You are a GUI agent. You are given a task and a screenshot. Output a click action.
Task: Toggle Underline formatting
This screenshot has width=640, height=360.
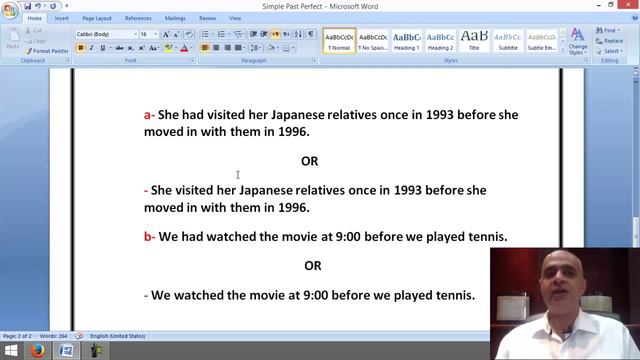pyautogui.click(x=102, y=48)
